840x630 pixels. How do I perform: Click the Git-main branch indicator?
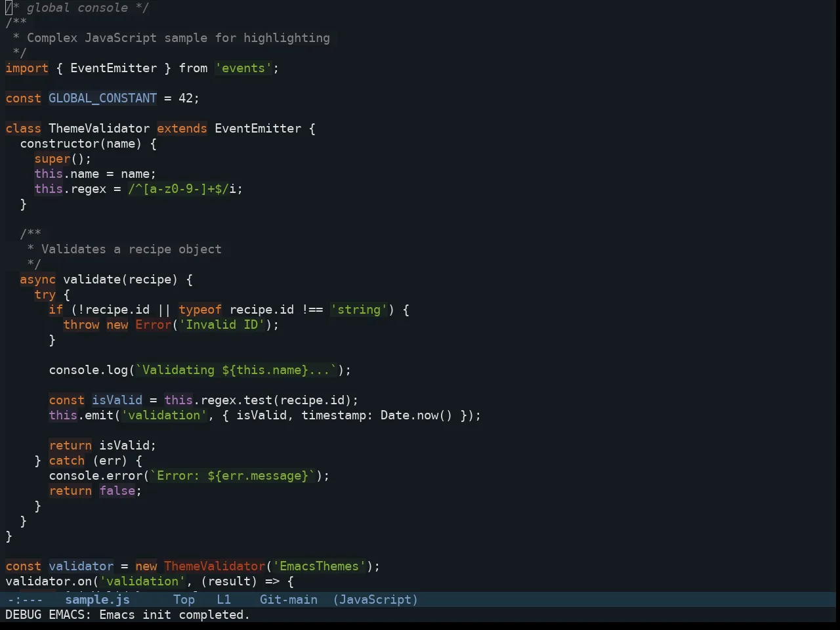tap(289, 599)
